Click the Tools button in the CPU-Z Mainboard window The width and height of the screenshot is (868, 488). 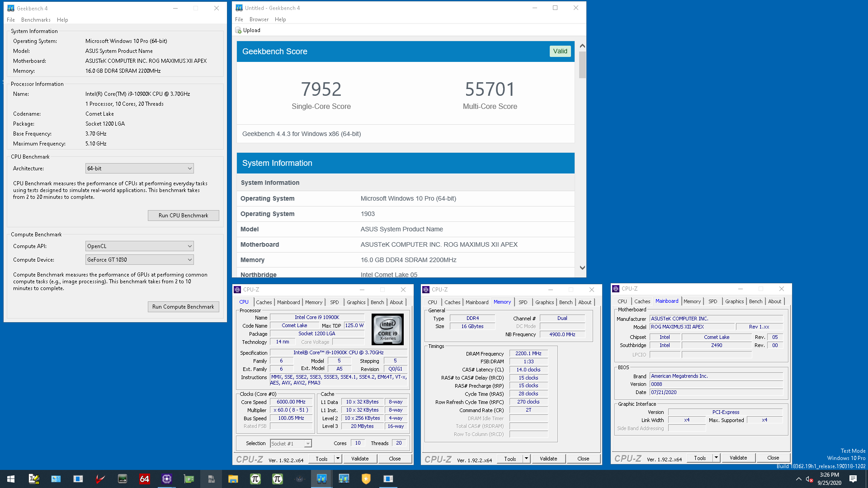click(700, 458)
